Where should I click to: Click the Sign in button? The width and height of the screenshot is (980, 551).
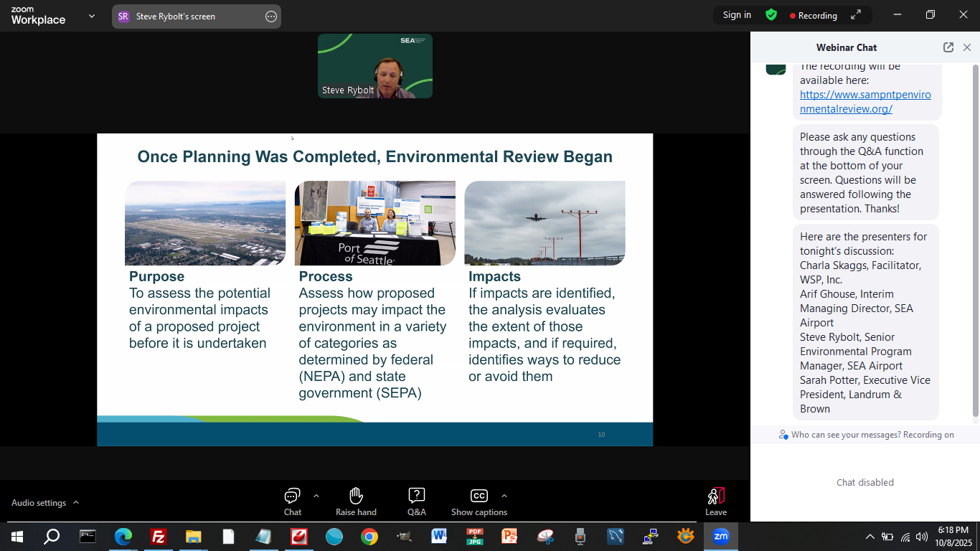(x=737, y=15)
